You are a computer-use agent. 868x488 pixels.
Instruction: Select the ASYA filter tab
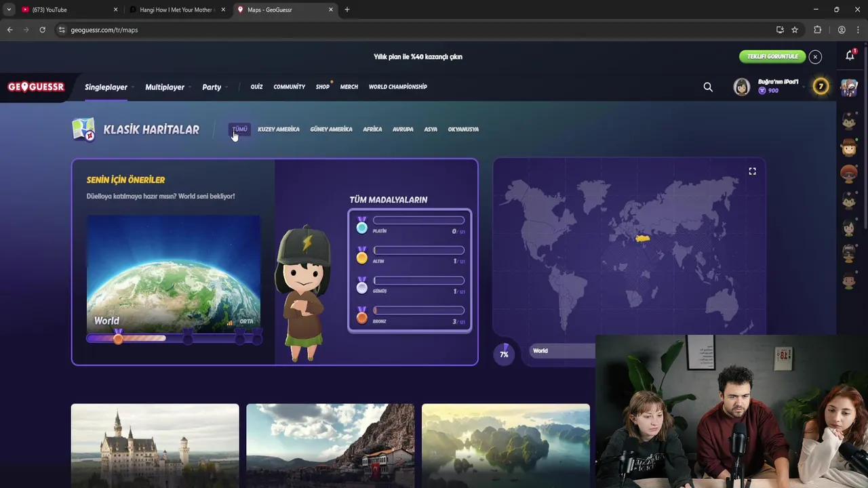click(431, 129)
